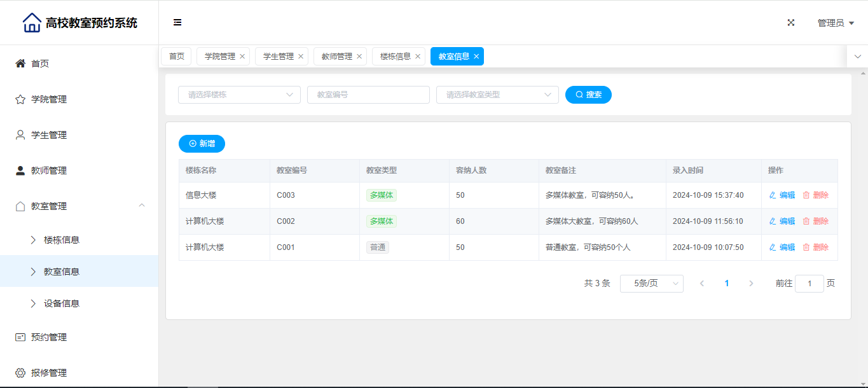This screenshot has height=388, width=868.
Task: Switch to the 学生管理 tab
Action: click(278, 57)
